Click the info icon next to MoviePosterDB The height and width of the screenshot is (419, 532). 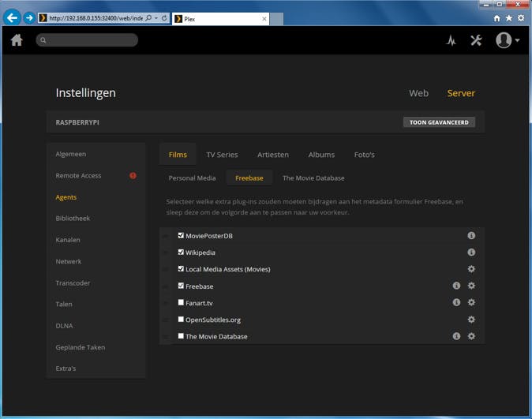[471, 236]
